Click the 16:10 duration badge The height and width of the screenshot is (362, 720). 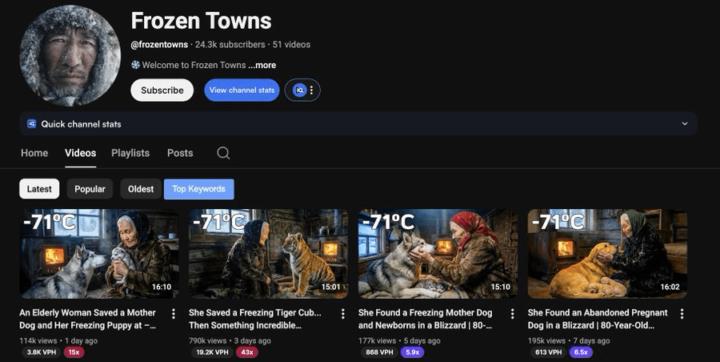click(x=162, y=287)
